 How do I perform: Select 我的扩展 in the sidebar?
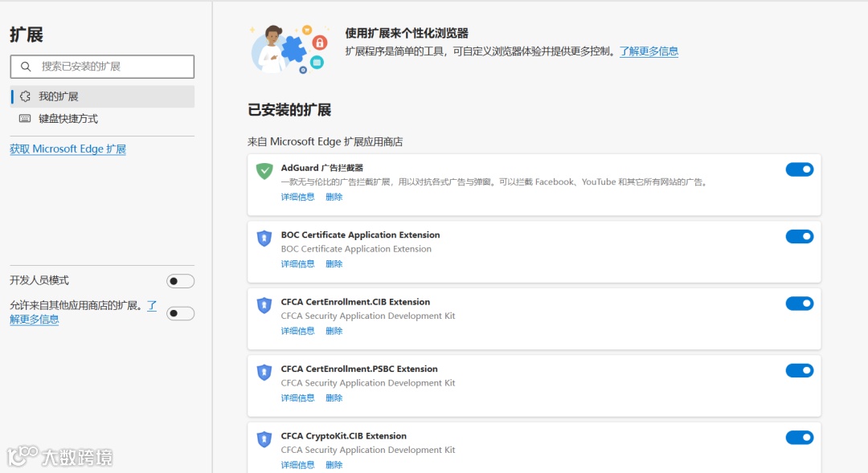[x=102, y=96]
